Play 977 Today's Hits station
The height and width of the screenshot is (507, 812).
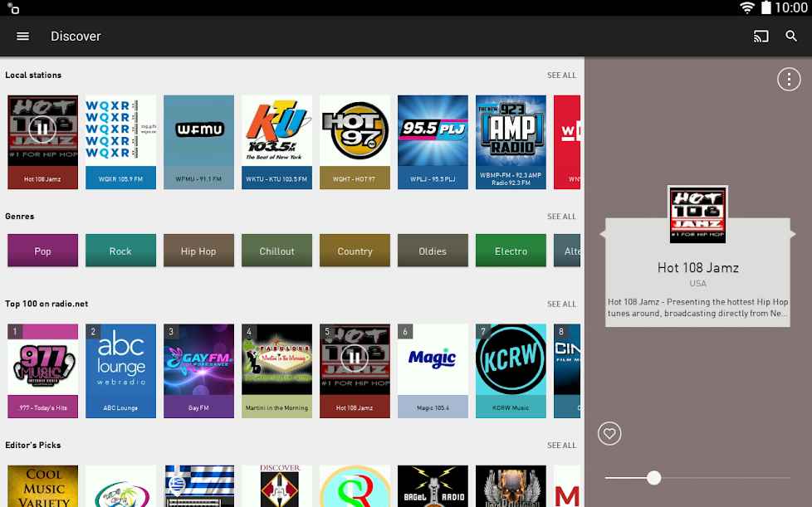pos(42,371)
